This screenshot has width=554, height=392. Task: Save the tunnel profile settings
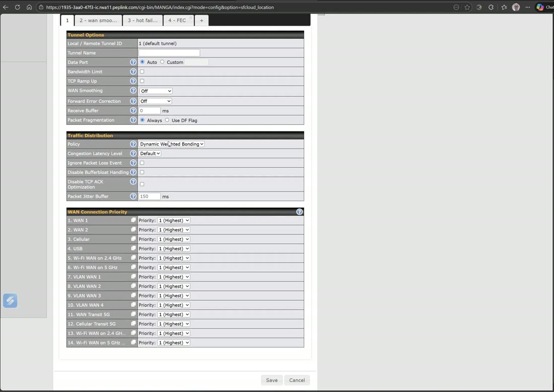click(x=271, y=380)
